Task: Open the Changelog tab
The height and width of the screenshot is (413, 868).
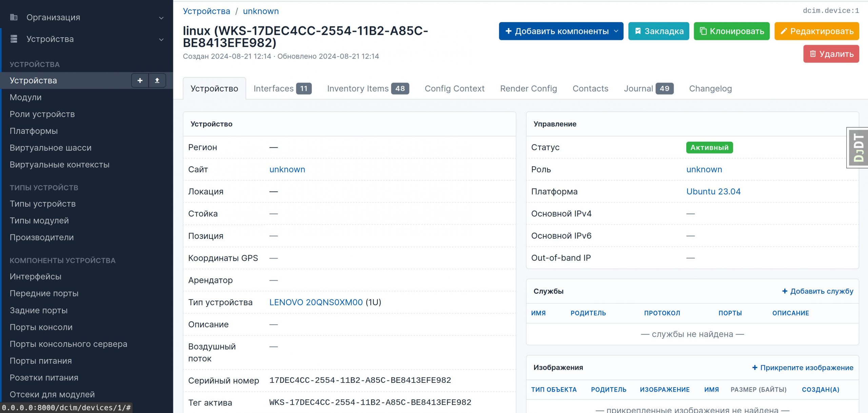Action: [710, 88]
